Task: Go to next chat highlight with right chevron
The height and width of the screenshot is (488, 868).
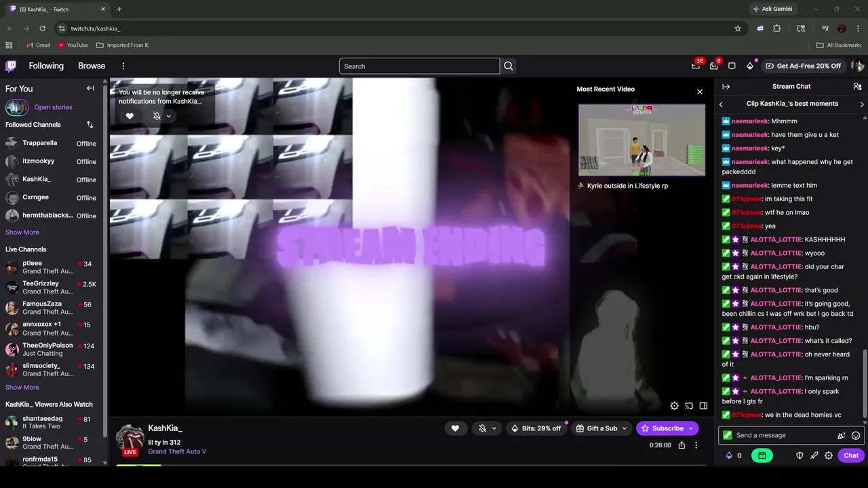Action: tap(862, 104)
